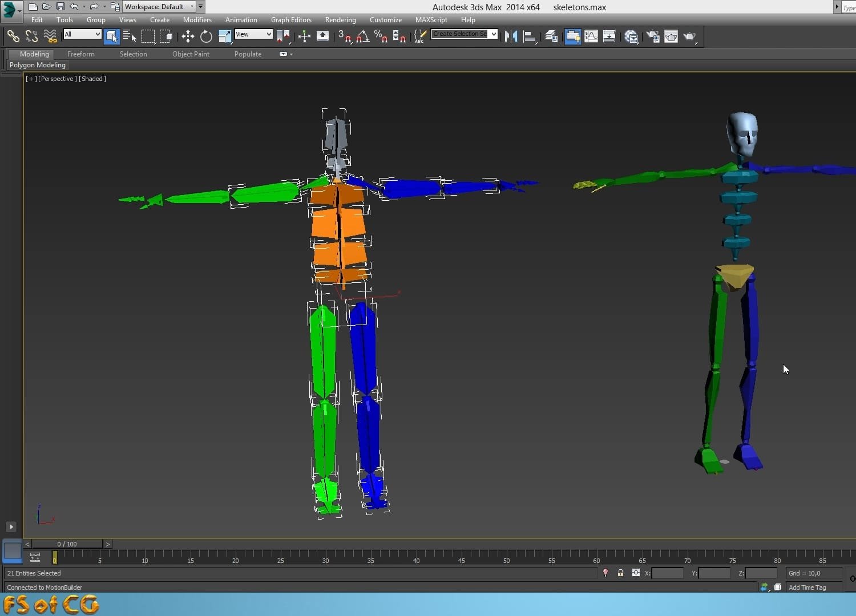Open the selection filter 'All' dropdown
This screenshot has width=856, height=616.
click(x=82, y=34)
